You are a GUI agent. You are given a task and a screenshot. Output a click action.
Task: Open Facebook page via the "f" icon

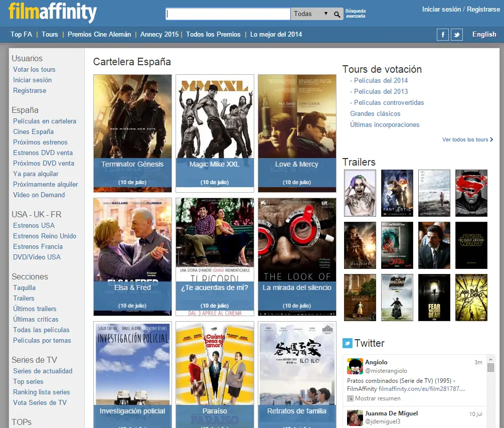pyautogui.click(x=443, y=34)
